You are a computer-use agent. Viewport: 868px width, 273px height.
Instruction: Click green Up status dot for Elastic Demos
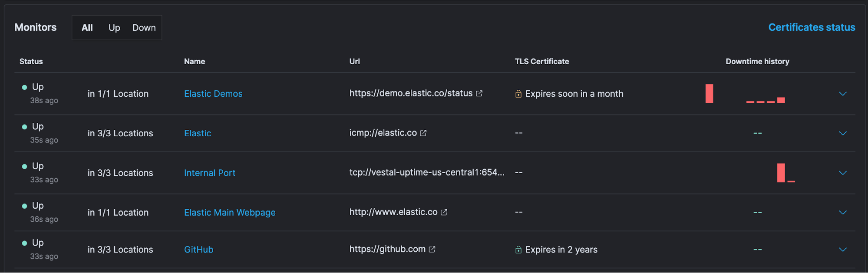tap(24, 87)
